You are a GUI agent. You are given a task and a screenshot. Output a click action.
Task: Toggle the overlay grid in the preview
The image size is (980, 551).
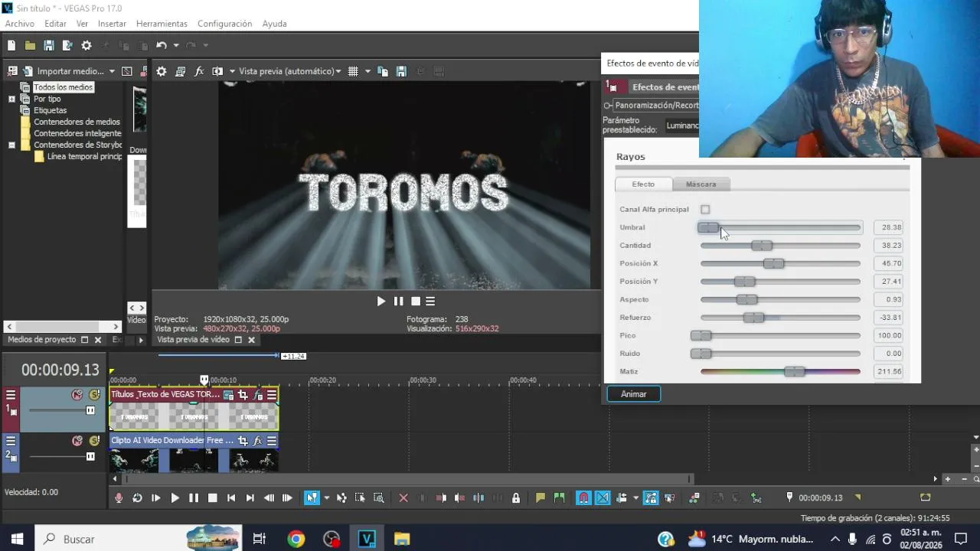click(x=353, y=71)
